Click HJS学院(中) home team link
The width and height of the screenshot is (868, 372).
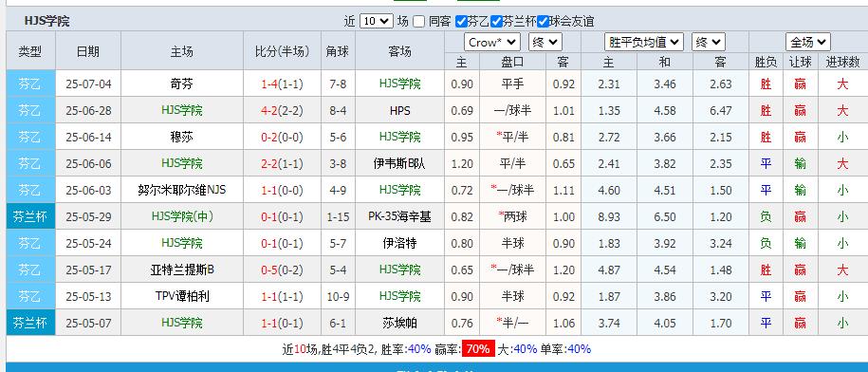[181, 217]
